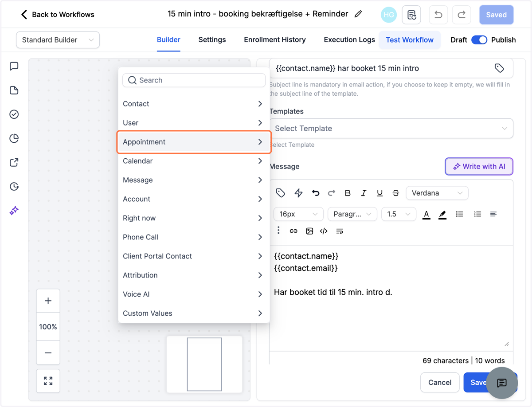The width and height of the screenshot is (532, 407).
Task: Click the Write with AI button
Action: pyautogui.click(x=479, y=167)
